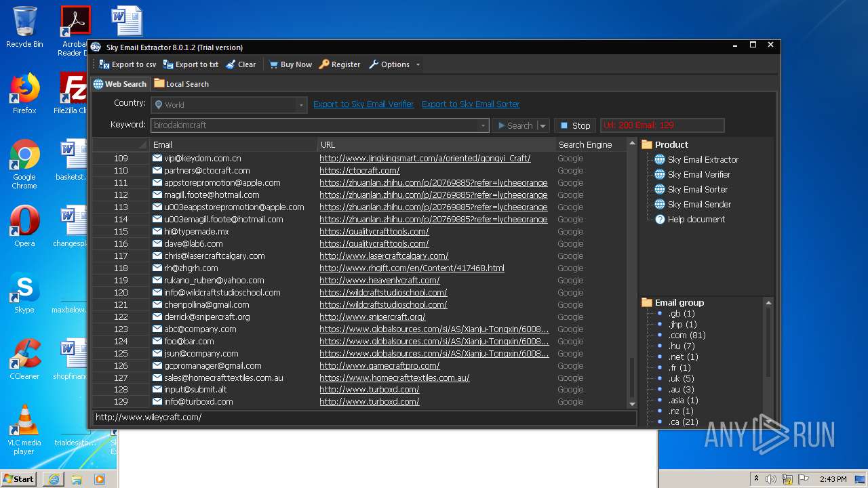Viewport: 868px width, 488px height.
Task: Open the Search button's dropdown arrow
Action: click(x=542, y=125)
